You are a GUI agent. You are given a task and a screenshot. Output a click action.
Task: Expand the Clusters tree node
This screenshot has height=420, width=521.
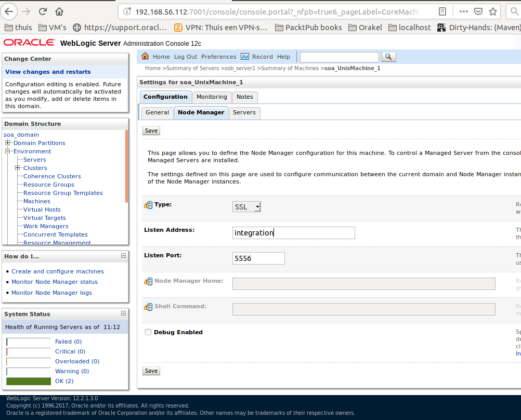point(18,168)
